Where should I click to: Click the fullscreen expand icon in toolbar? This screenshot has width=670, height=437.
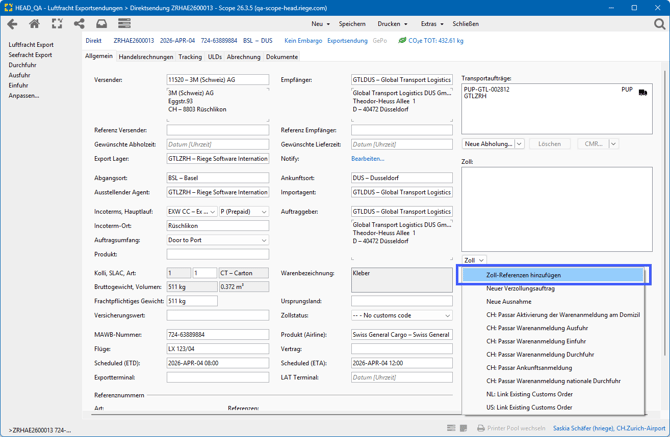pyautogui.click(x=57, y=24)
